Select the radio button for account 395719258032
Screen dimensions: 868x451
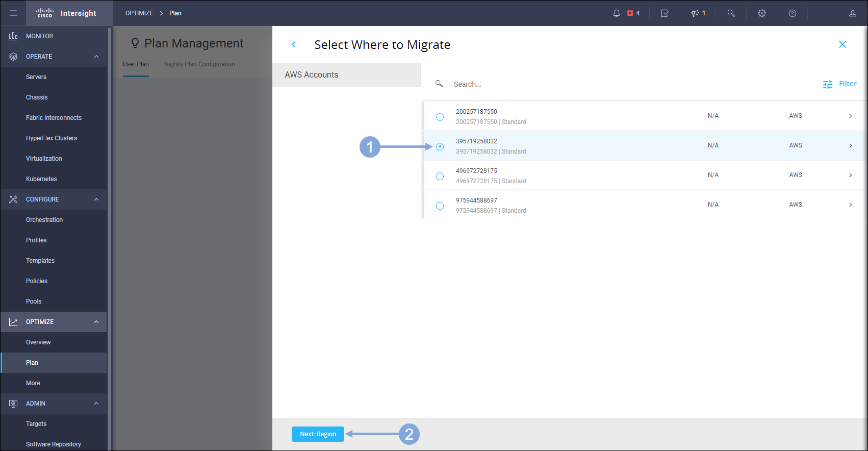pos(440,146)
